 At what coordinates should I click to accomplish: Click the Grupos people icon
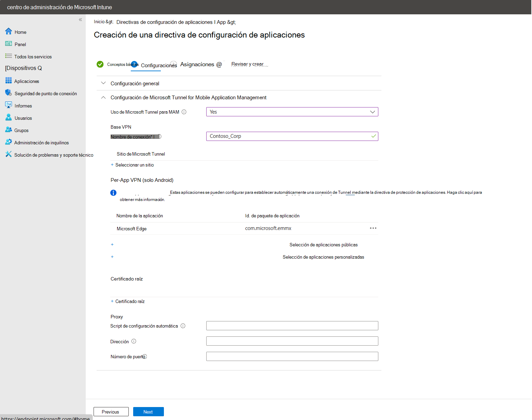[x=9, y=130]
